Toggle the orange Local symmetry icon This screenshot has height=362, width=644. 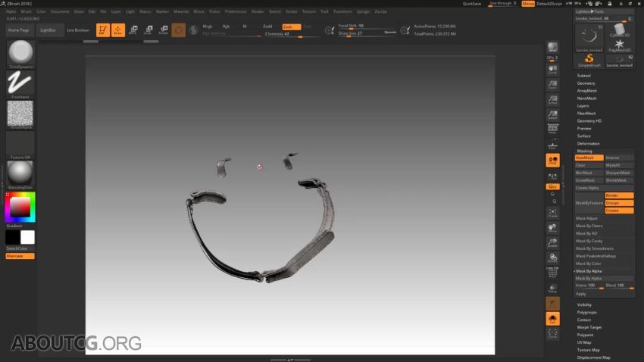click(x=553, y=161)
